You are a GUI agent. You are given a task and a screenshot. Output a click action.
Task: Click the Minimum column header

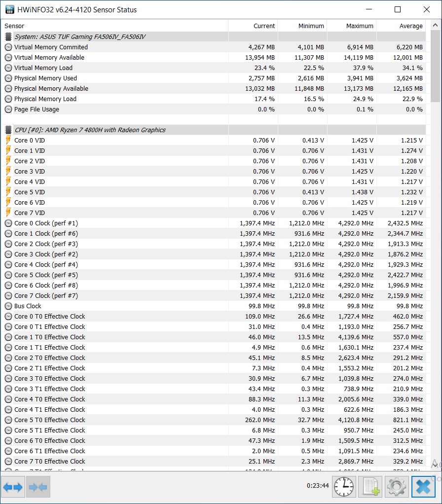302,26
